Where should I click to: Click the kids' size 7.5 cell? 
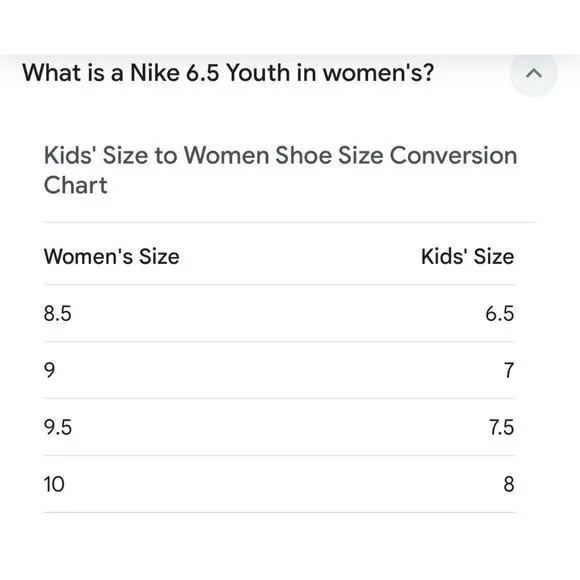(502, 427)
